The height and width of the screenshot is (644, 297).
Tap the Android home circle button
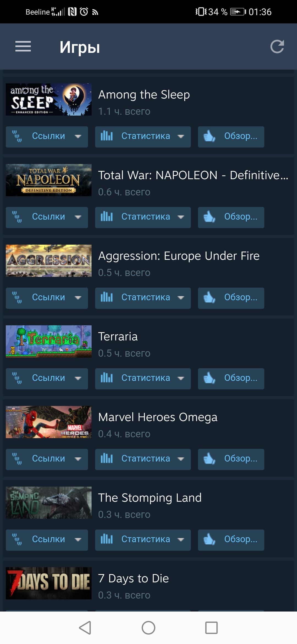click(x=148, y=628)
